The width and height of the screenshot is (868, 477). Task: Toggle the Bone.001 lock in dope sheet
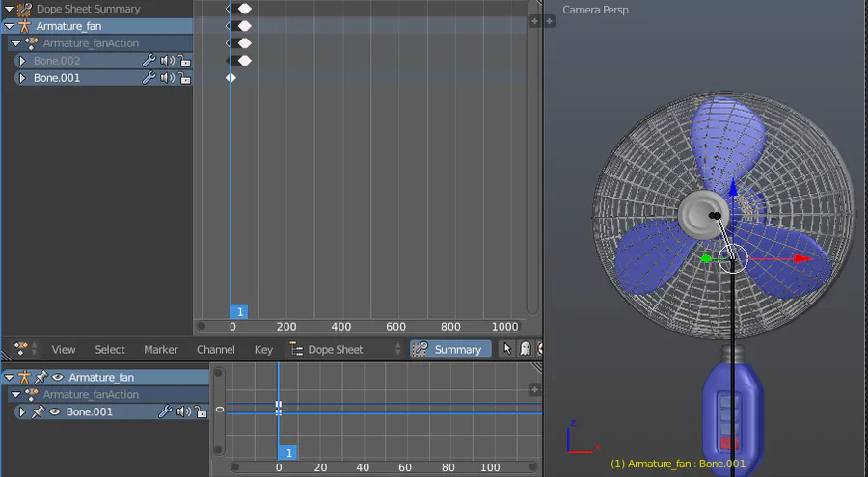184,78
